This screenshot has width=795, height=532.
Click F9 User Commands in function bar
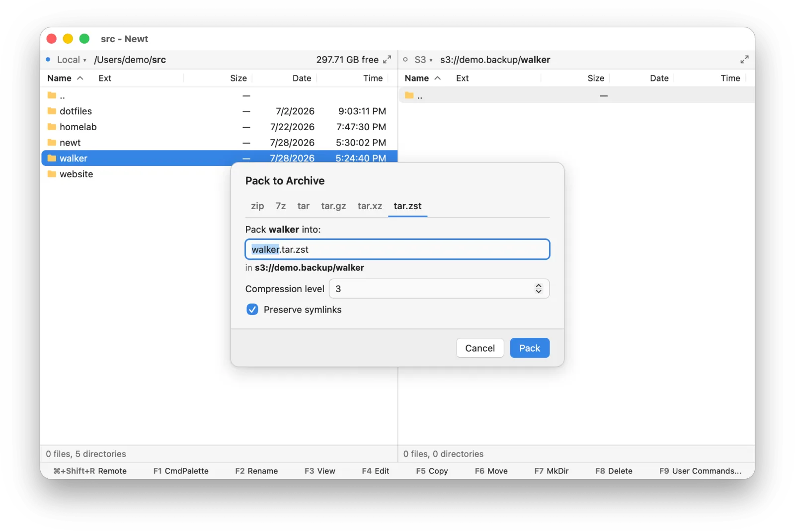700,471
